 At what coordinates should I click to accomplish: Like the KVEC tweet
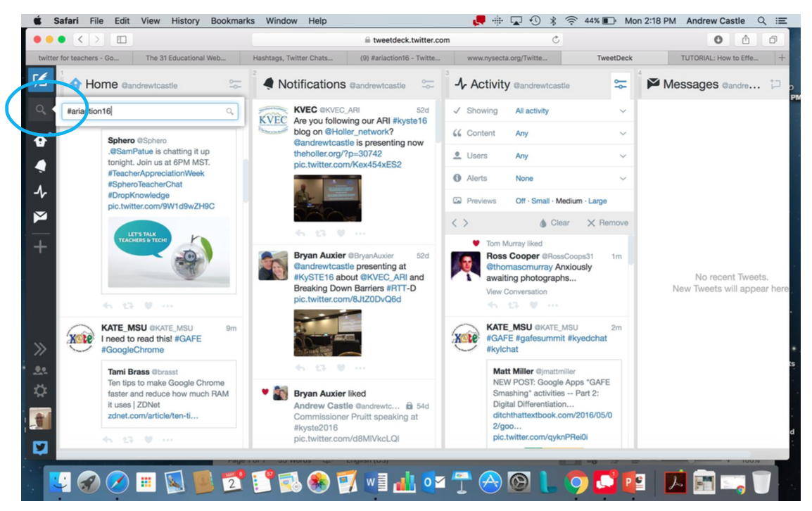(x=341, y=233)
